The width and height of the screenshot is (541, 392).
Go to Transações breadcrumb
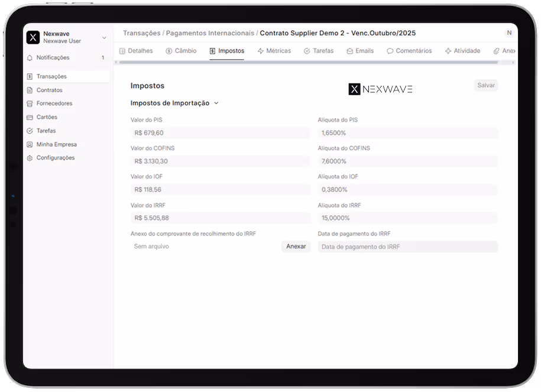click(141, 33)
